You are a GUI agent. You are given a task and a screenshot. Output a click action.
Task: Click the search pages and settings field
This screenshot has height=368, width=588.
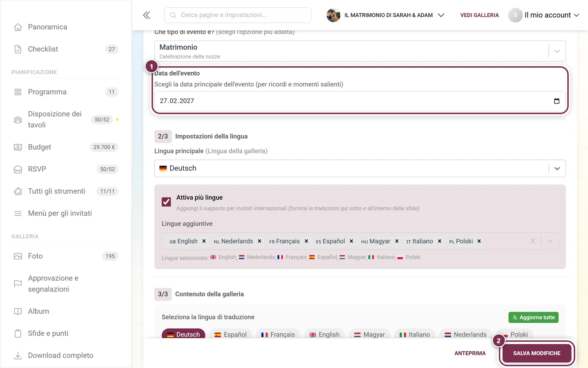(238, 15)
